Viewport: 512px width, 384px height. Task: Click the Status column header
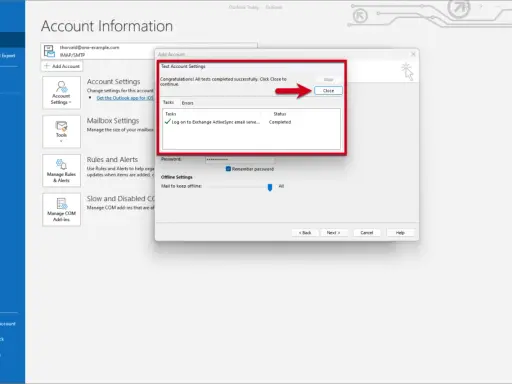coord(280,114)
